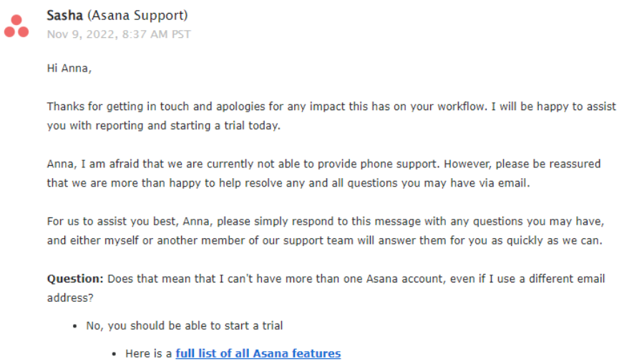Click the Hi Anna greeting line
The height and width of the screenshot is (364, 619).
pyautogui.click(x=69, y=68)
